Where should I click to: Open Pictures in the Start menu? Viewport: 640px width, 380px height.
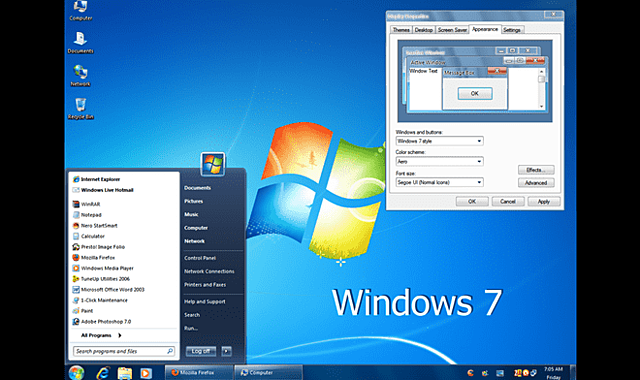tap(193, 201)
